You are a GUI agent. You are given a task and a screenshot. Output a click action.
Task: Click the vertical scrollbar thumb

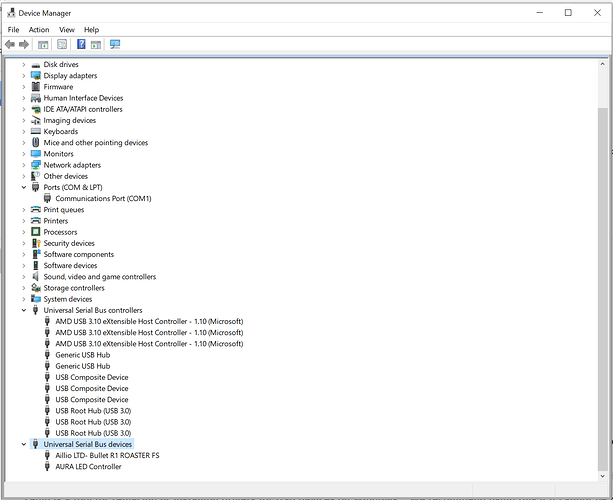click(x=602, y=289)
